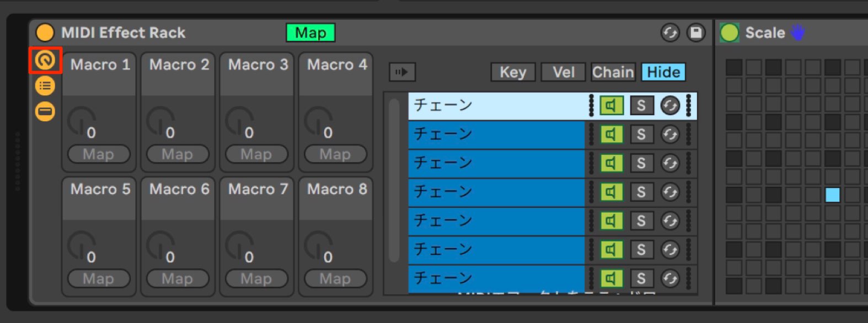The image size is (868, 323).
Task: Solo the highlighted chain with its S button
Action: [x=641, y=106]
